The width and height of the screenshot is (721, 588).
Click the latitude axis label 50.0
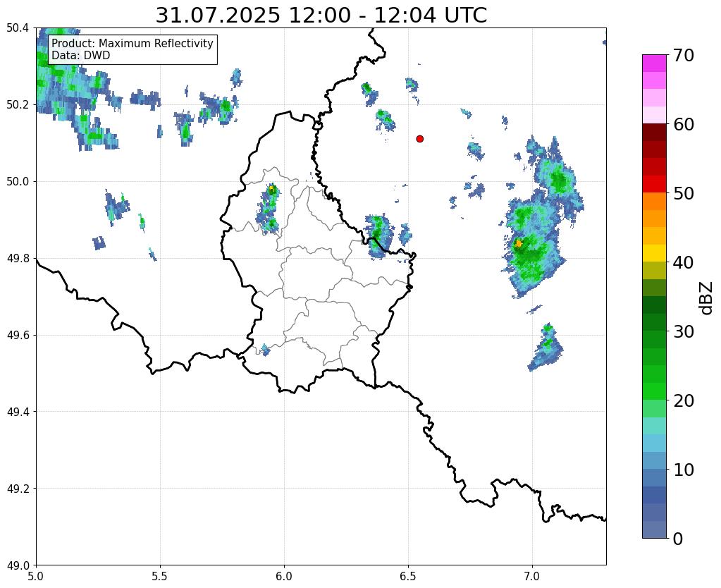click(x=18, y=181)
